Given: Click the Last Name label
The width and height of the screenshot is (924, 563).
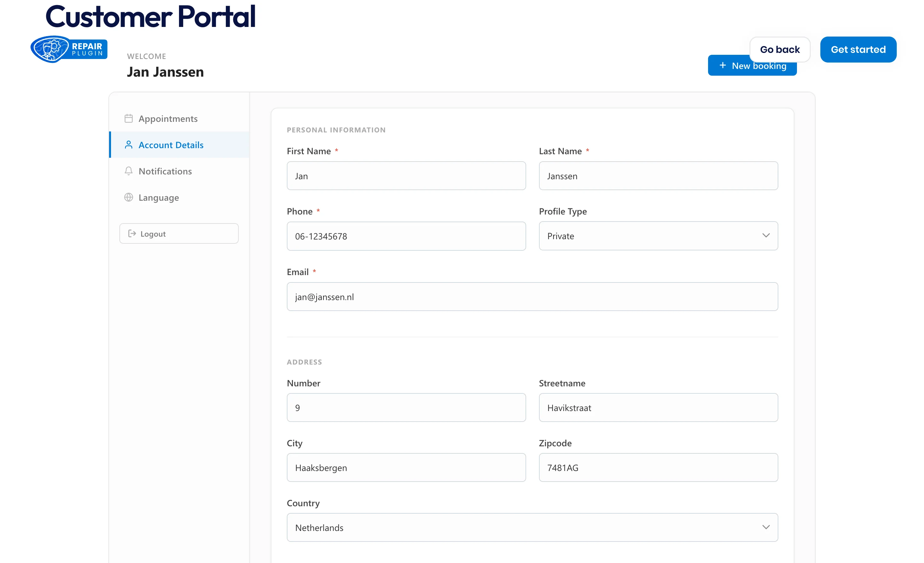Looking at the screenshot, I should (560, 151).
